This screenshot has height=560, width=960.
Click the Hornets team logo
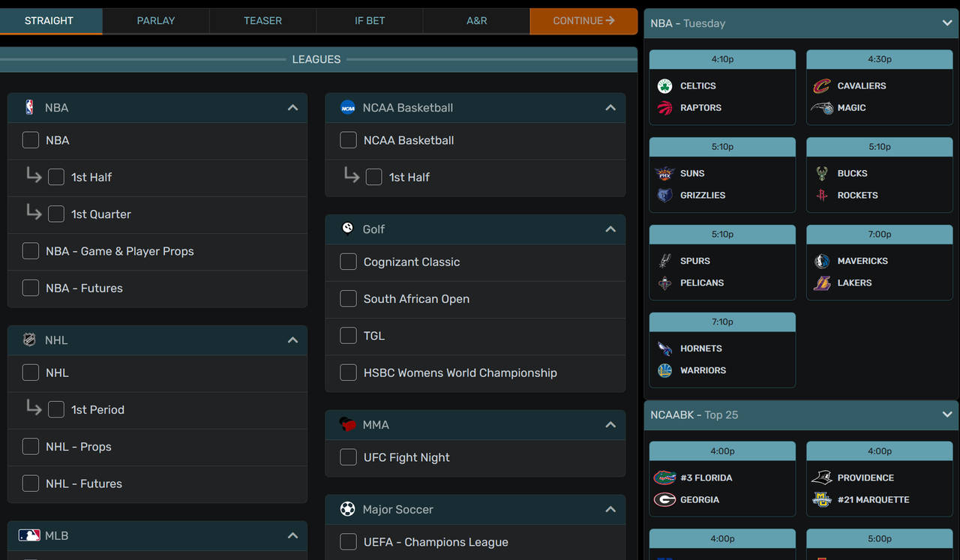664,349
